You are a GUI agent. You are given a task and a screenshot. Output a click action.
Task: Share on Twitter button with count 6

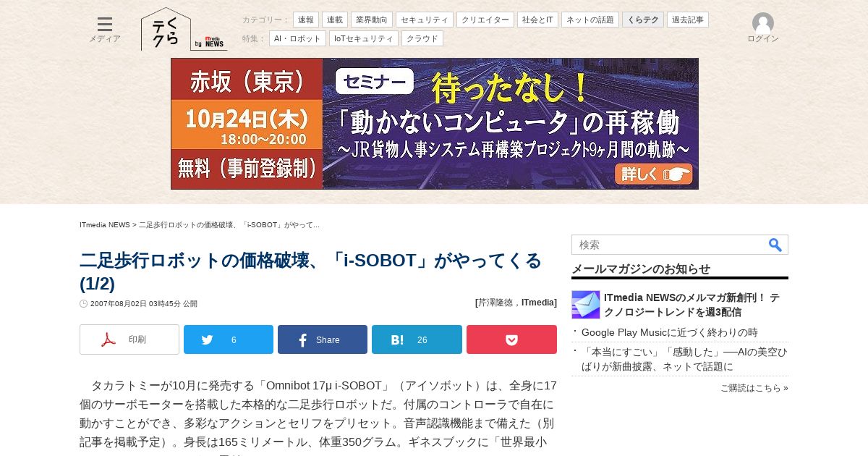pos(229,339)
